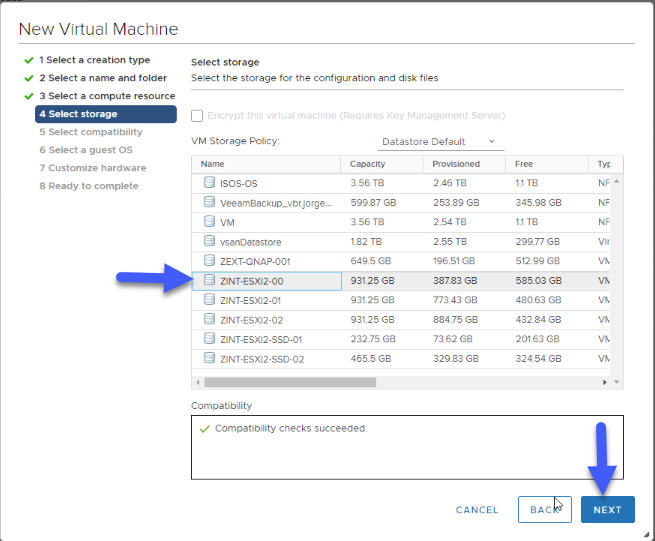
Task: Click the dialog resize grip in the corner
Action: click(646, 534)
